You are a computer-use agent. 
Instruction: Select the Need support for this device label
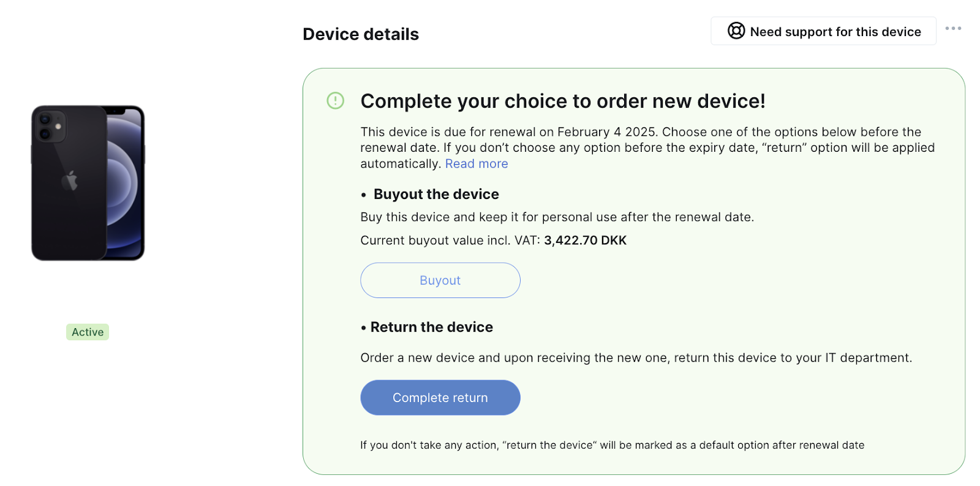point(835,32)
